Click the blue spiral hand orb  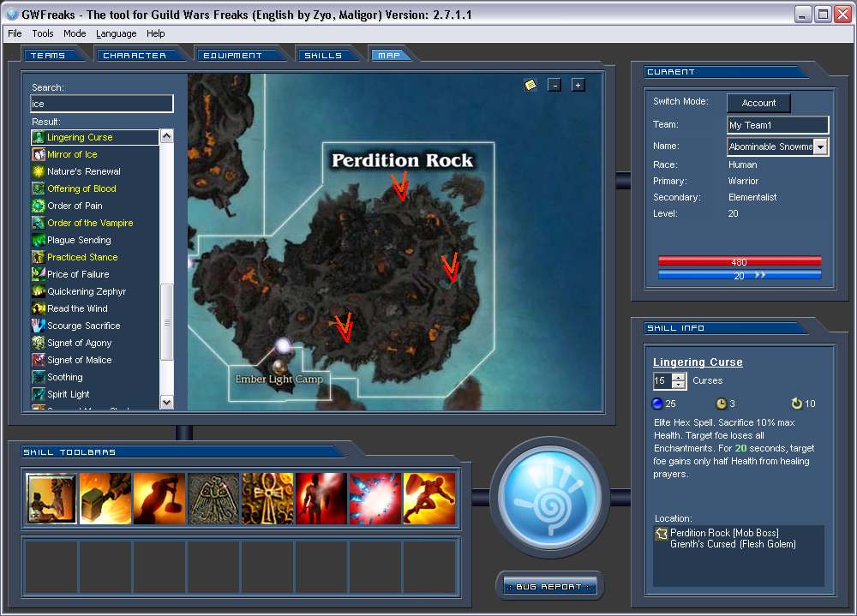(x=550, y=499)
